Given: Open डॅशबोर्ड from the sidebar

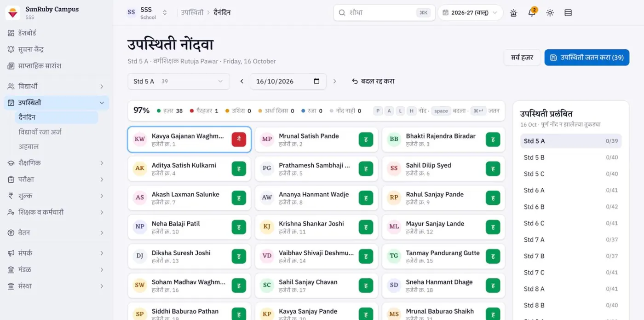Looking at the screenshot, I should [56, 33].
